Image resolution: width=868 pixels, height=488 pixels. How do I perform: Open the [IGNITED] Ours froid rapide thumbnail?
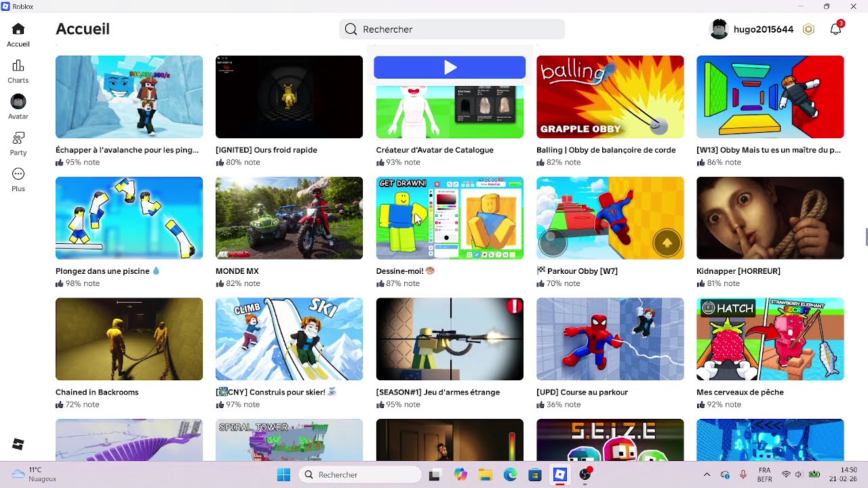[289, 97]
